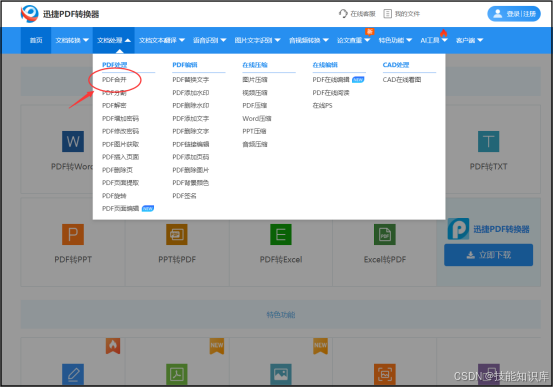Click the 我的文件 document icon

[x=387, y=14]
